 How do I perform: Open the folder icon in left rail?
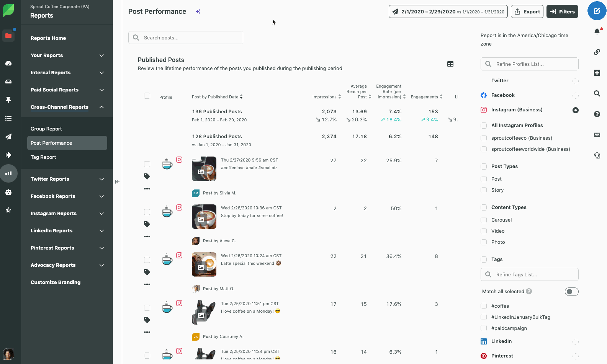tap(8, 36)
